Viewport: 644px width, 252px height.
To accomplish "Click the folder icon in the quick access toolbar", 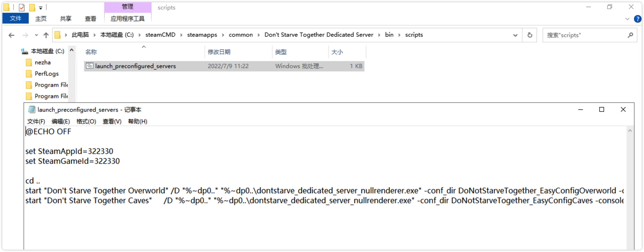I will tap(7, 8).
